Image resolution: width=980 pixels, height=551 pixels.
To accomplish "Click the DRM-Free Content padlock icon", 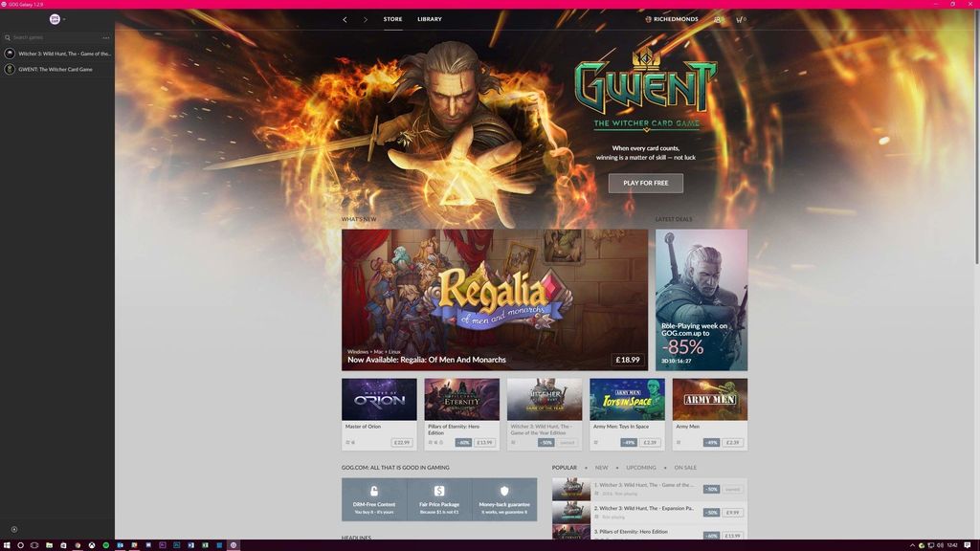I will [373, 489].
